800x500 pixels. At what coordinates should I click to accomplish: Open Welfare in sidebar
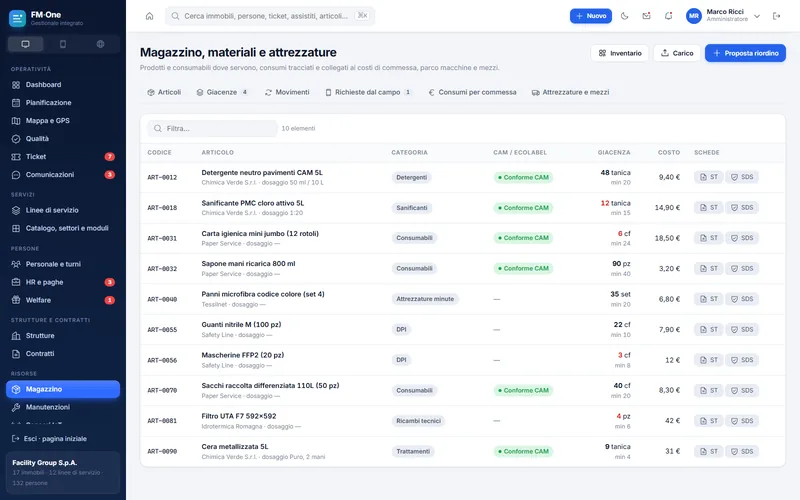coord(63,300)
